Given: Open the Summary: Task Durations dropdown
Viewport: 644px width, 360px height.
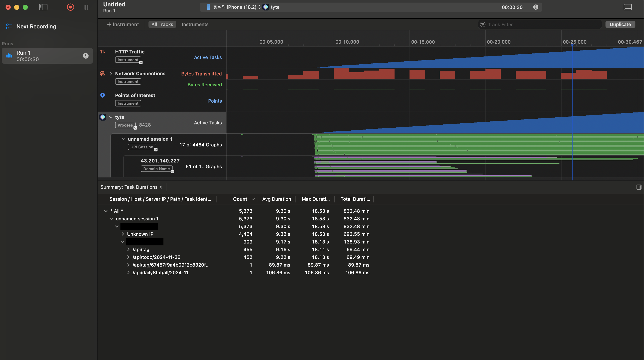Looking at the screenshot, I should point(132,187).
